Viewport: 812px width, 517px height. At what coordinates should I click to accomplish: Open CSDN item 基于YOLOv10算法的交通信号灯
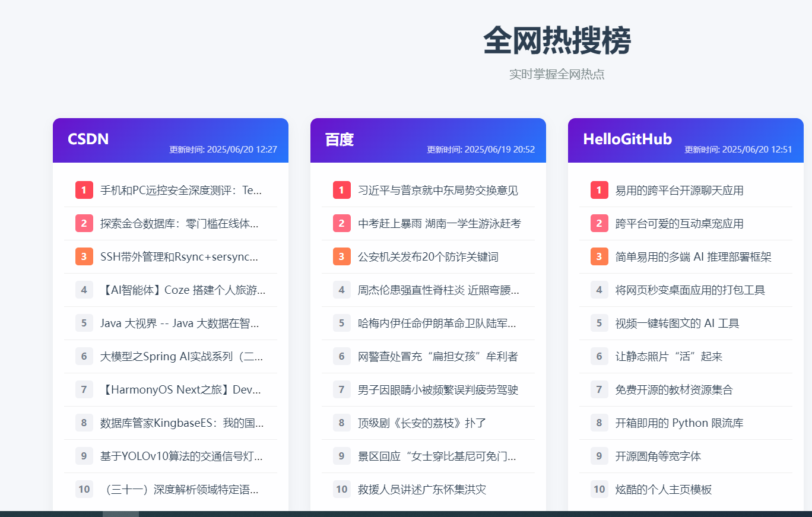click(181, 456)
